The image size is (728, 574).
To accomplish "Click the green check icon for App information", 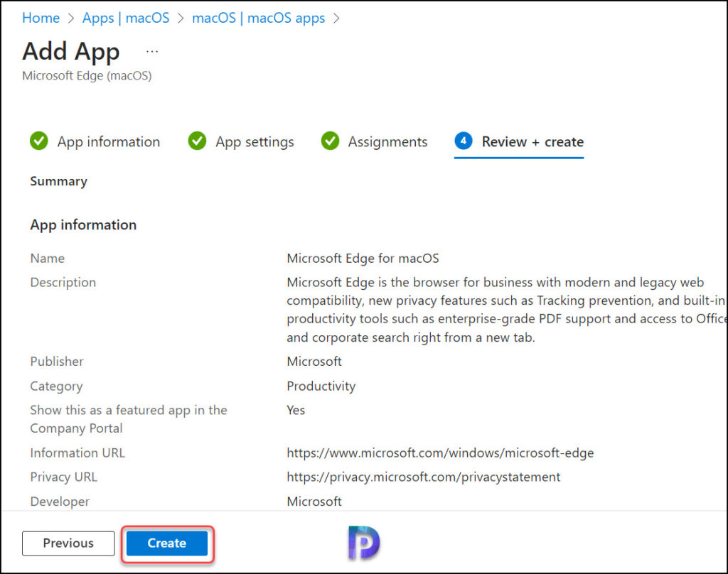I will [39, 141].
